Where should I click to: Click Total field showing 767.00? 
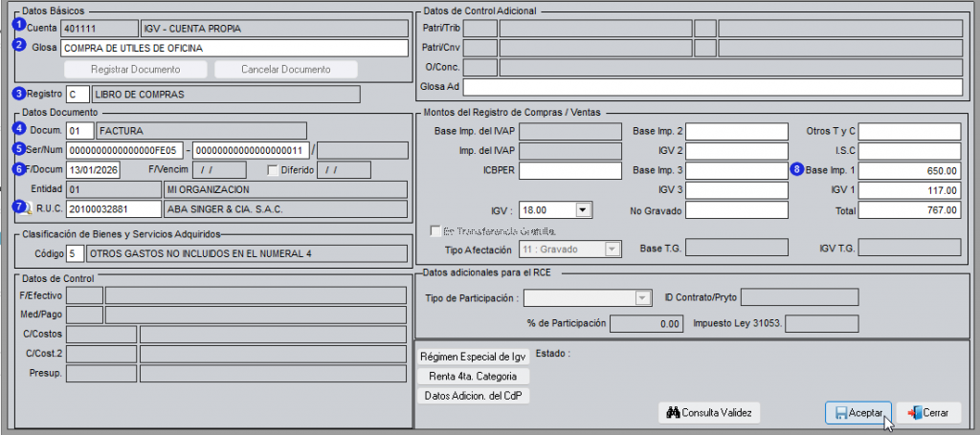pyautogui.click(x=909, y=210)
